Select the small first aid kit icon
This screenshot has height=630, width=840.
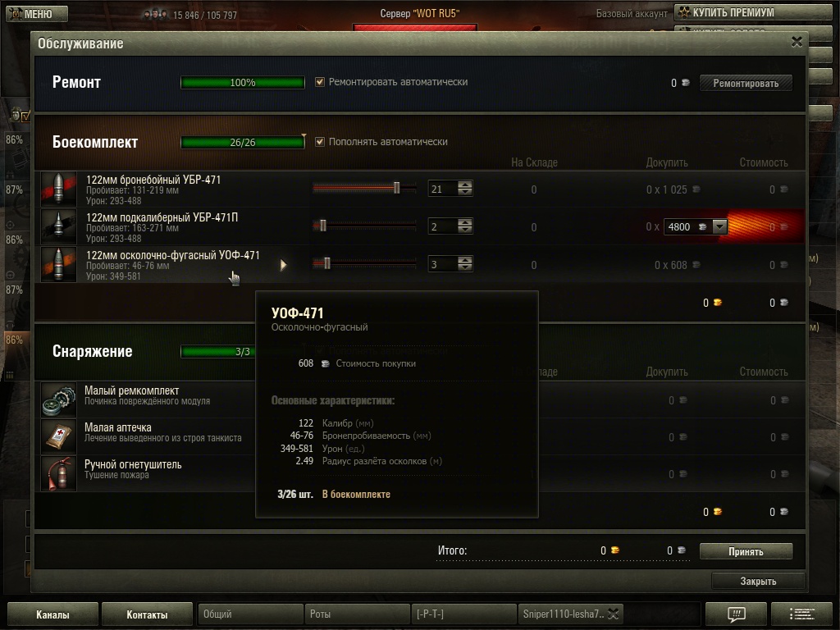(59, 436)
